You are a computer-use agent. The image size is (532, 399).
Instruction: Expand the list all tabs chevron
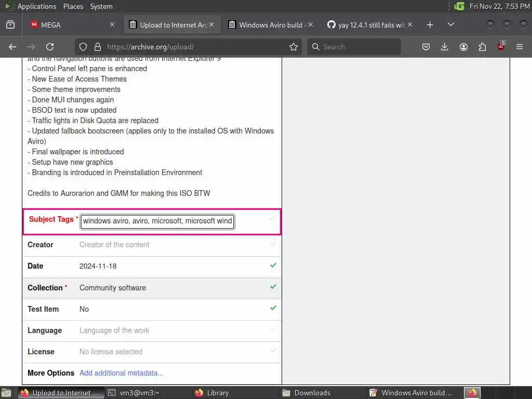click(450, 25)
